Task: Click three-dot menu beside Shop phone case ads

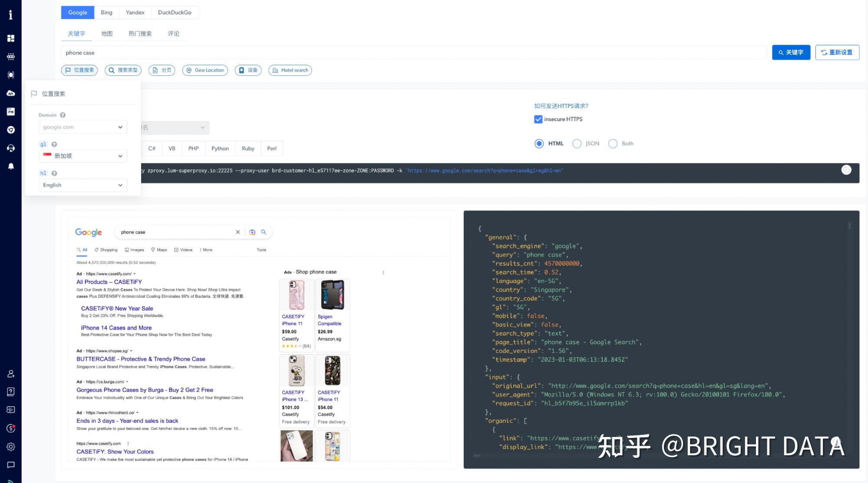Action: pyautogui.click(x=383, y=273)
